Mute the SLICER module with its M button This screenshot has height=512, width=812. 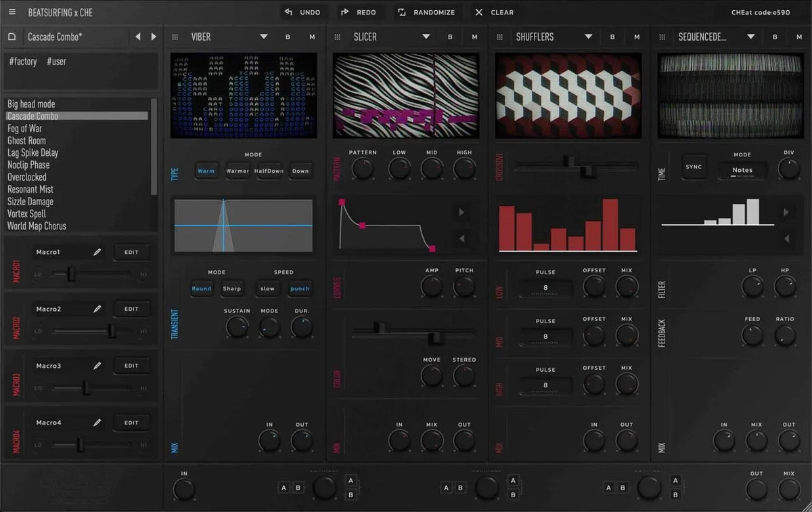click(474, 37)
